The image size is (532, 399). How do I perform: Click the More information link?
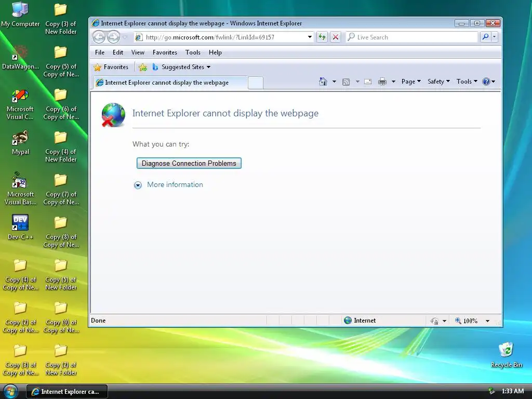click(x=175, y=184)
